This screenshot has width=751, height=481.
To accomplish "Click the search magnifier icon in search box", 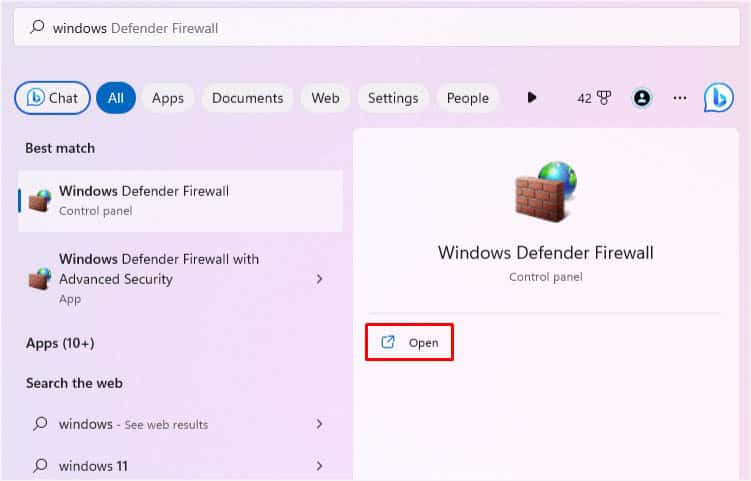I will pos(37,27).
